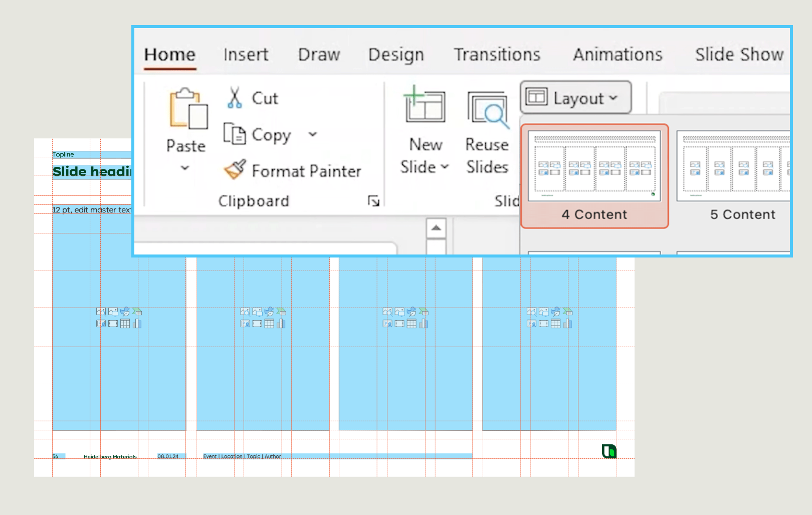The width and height of the screenshot is (812, 515).
Task: Insert Icons in fourth content placeholder
Action: pyautogui.click(x=555, y=312)
